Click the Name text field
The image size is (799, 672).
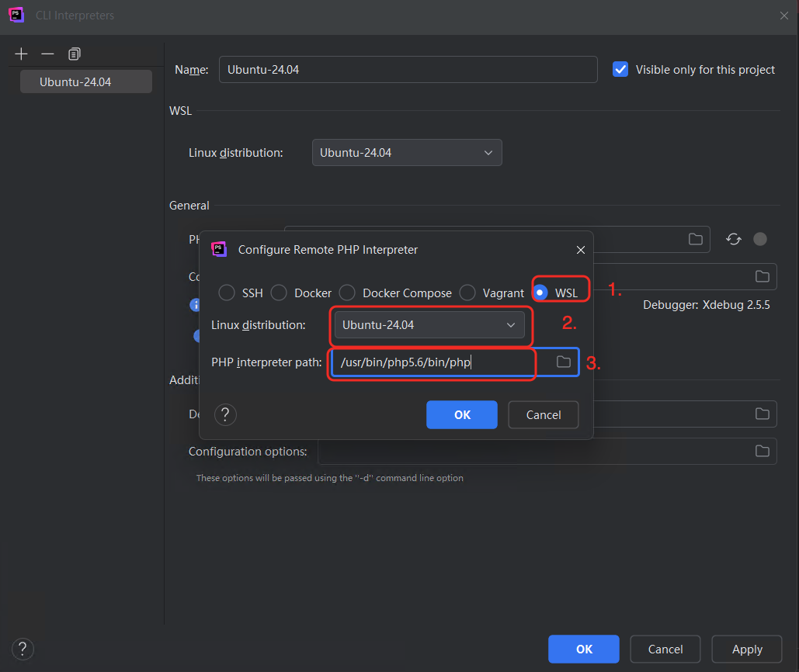click(x=408, y=69)
